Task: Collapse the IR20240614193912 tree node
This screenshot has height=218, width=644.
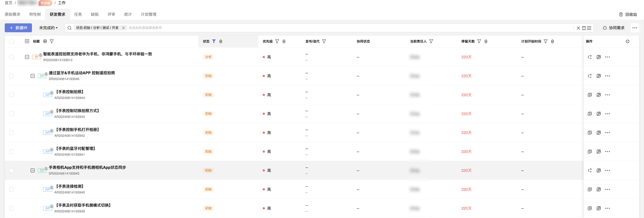Action: (27, 57)
